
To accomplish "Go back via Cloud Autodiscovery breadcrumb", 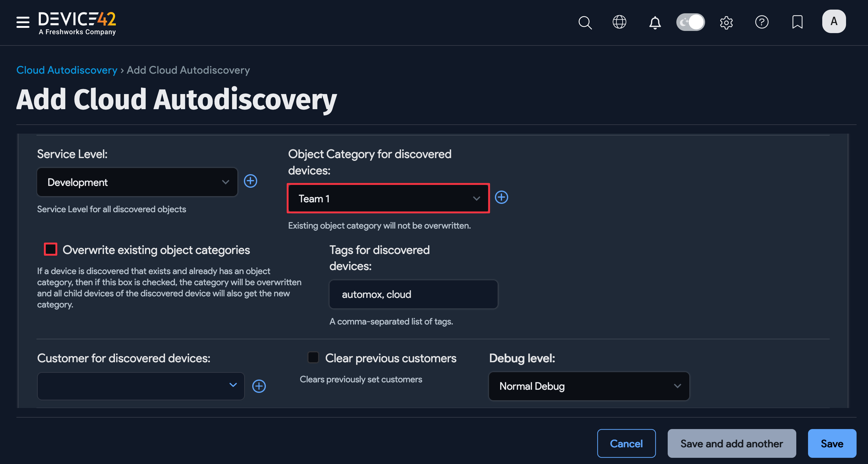I will pos(66,70).
